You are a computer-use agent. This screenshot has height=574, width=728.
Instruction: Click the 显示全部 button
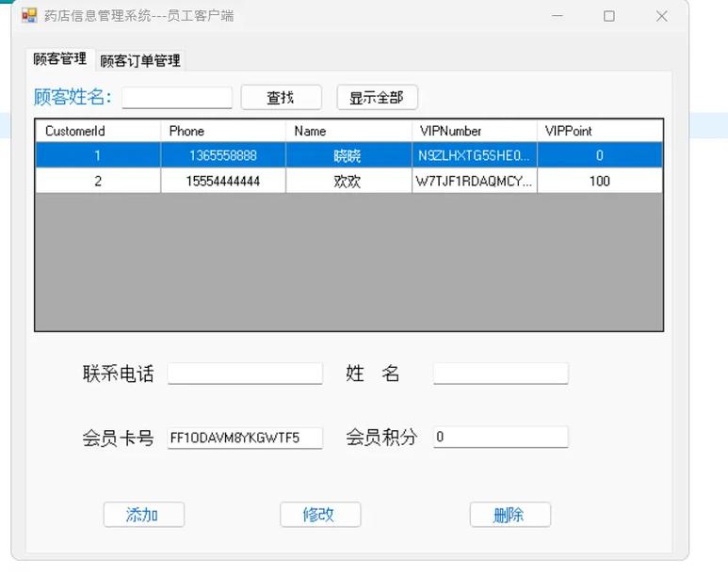(x=377, y=98)
